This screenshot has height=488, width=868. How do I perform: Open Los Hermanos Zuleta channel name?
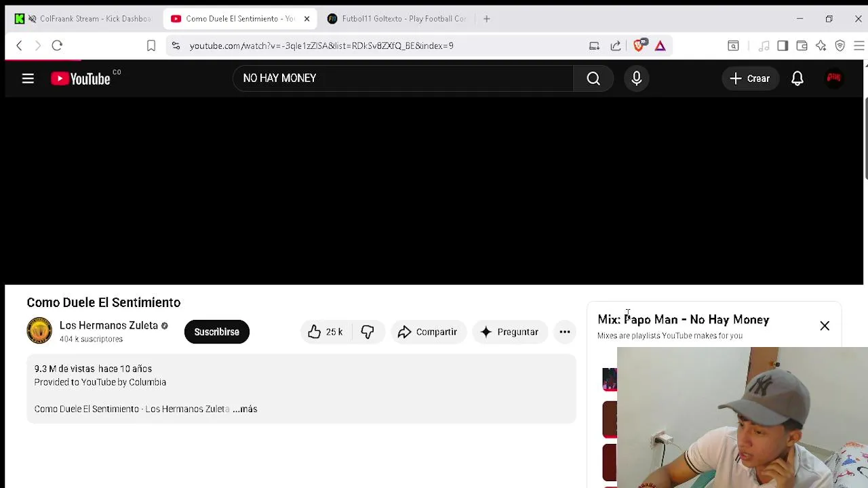108,326
